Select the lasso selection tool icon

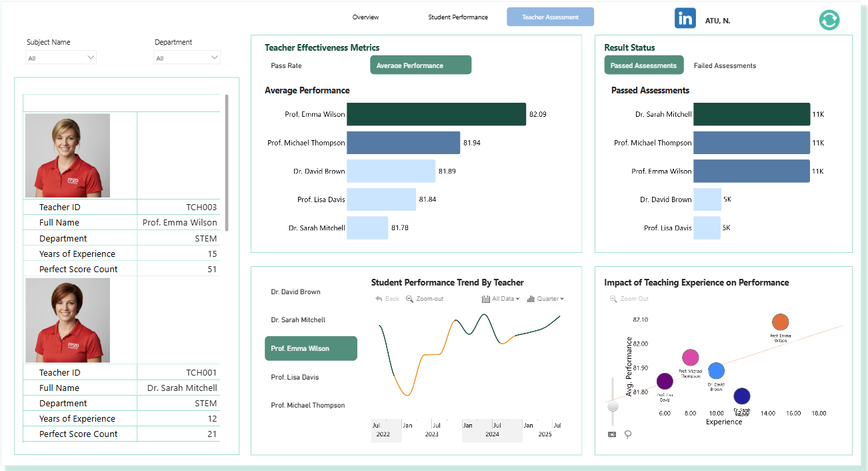(628, 434)
